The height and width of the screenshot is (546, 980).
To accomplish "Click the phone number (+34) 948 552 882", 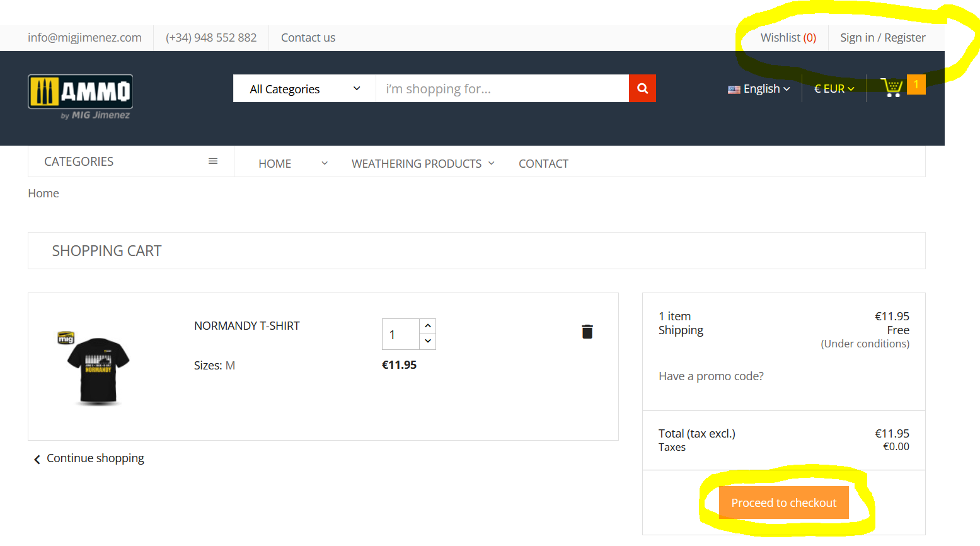I will [x=211, y=38].
